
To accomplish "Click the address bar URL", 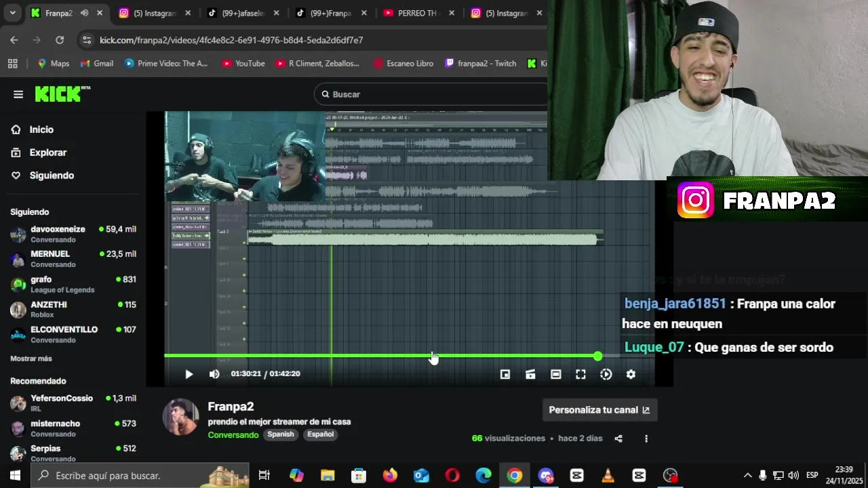I will click(x=231, y=40).
